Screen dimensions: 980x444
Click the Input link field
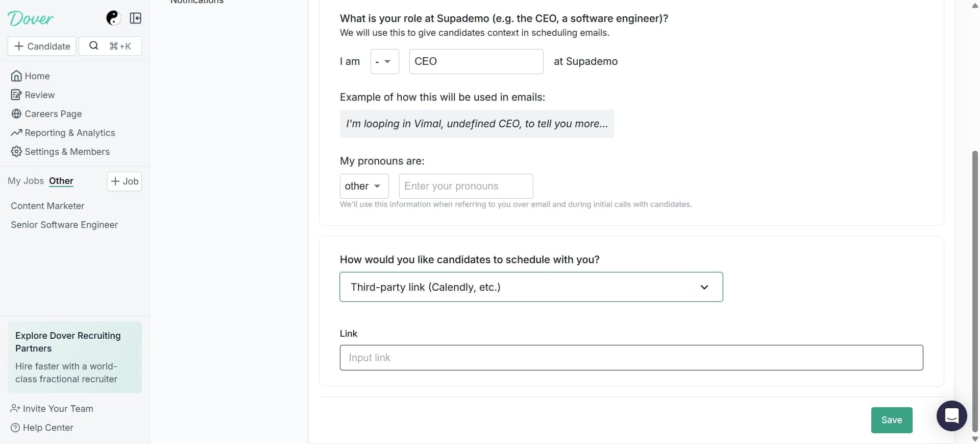tap(631, 358)
